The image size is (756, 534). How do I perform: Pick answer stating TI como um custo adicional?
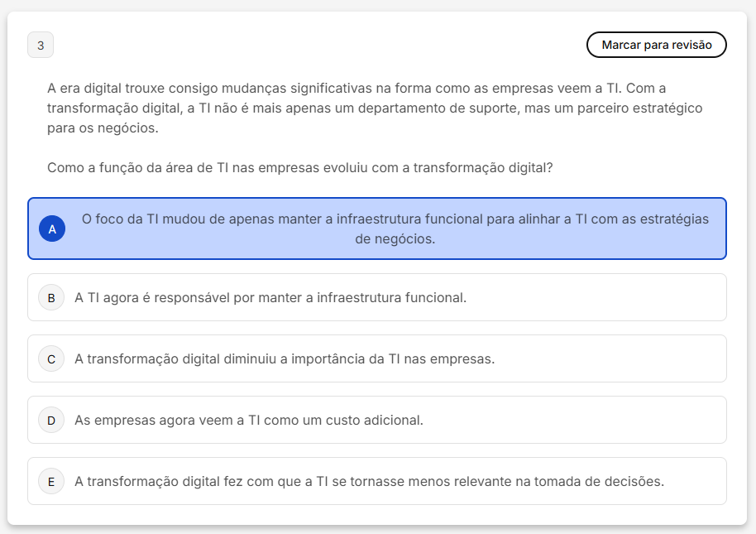tap(248, 420)
